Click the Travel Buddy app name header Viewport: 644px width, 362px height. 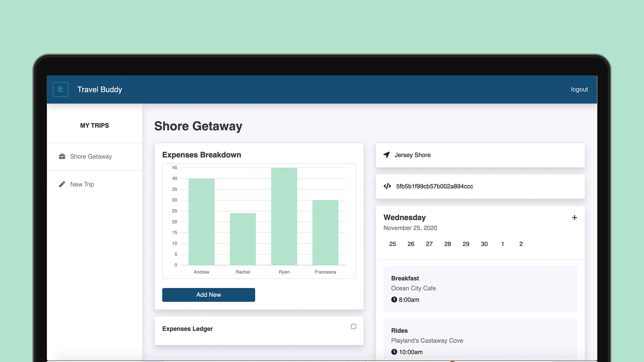(x=99, y=89)
